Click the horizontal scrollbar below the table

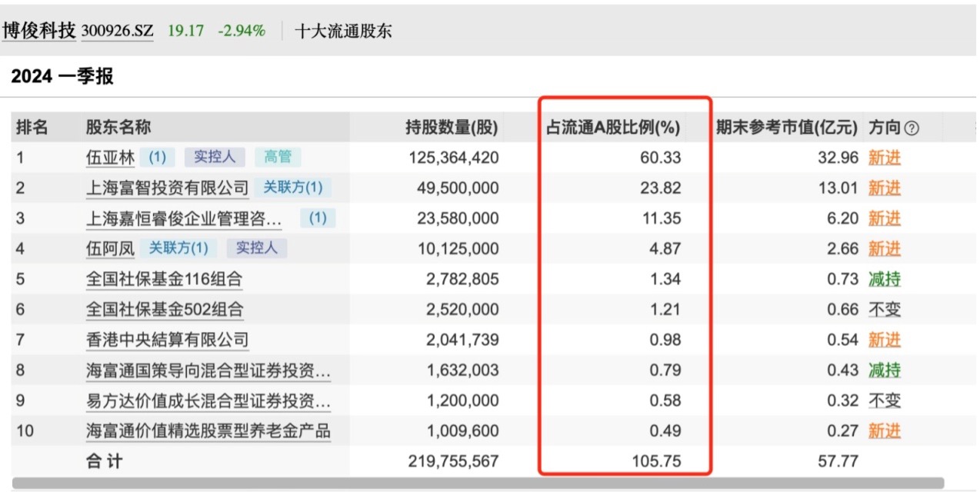click(477, 483)
